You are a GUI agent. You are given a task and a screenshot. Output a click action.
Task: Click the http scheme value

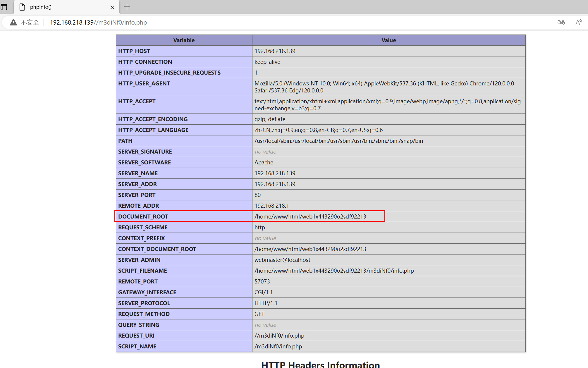260,227
